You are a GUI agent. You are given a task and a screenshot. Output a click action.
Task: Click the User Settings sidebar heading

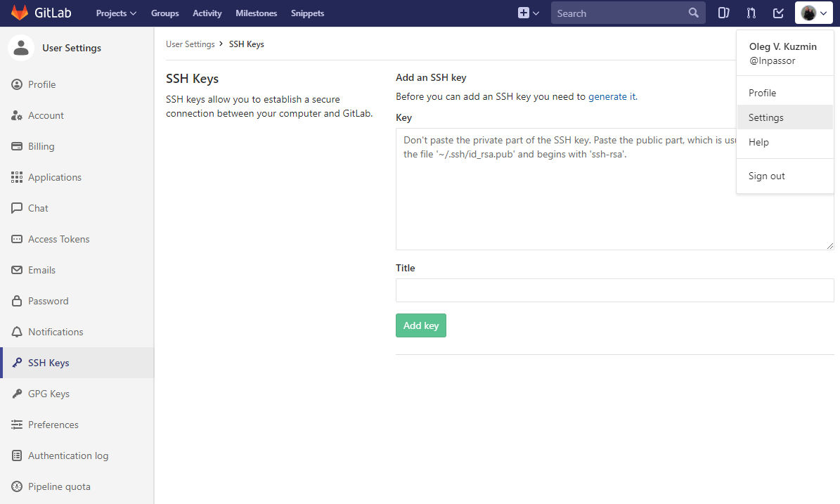pyautogui.click(x=72, y=48)
